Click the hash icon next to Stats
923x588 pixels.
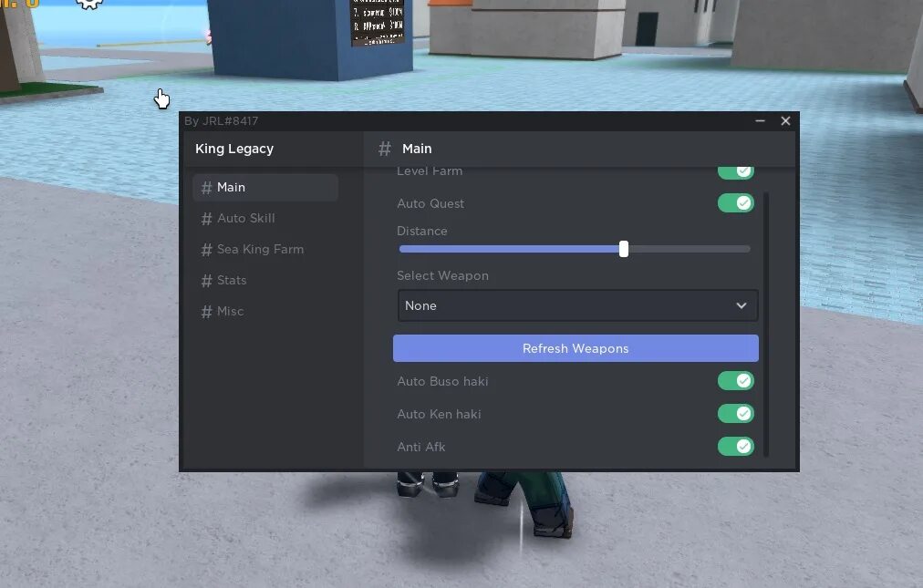click(x=206, y=281)
